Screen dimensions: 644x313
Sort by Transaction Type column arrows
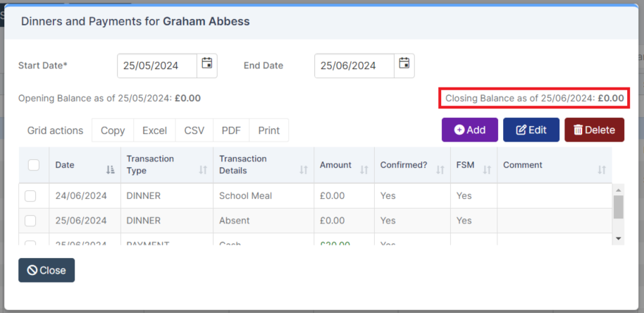tap(203, 170)
